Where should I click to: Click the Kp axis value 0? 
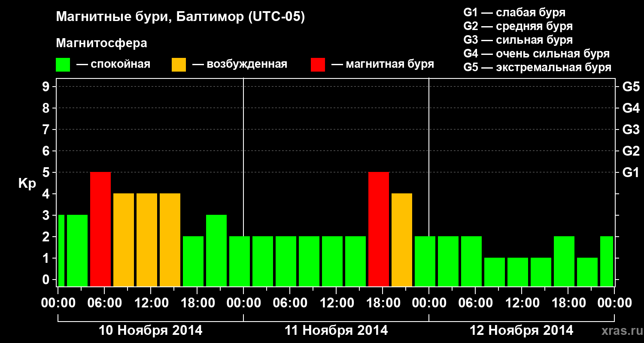click(47, 280)
